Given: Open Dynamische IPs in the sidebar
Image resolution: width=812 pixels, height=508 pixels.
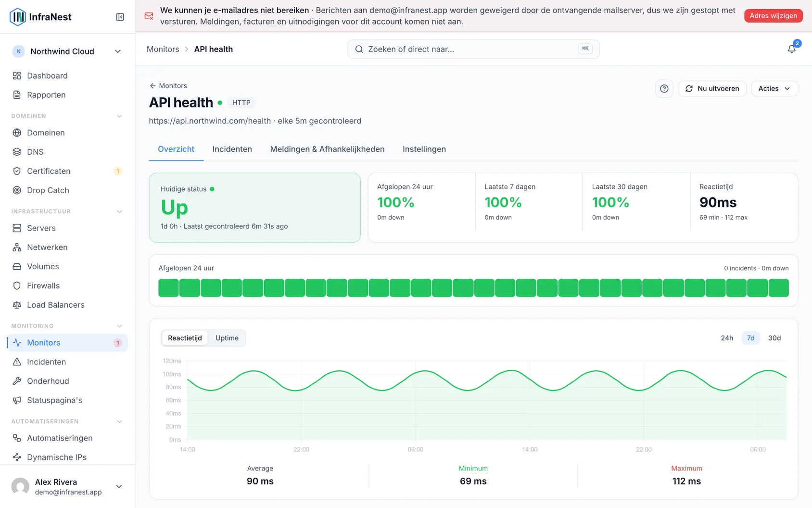Looking at the screenshot, I should [67, 457].
